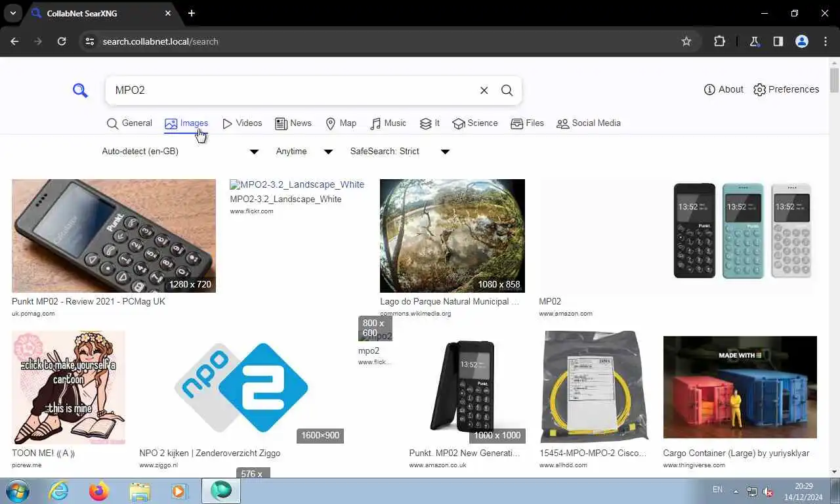Image resolution: width=840 pixels, height=504 pixels.
Task: Select the Images tab
Action: (186, 123)
